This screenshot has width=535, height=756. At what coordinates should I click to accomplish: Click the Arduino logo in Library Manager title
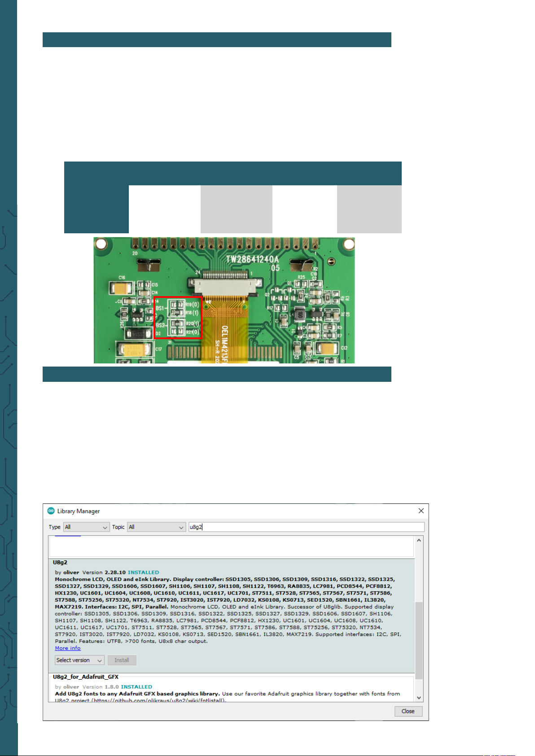coord(51,511)
